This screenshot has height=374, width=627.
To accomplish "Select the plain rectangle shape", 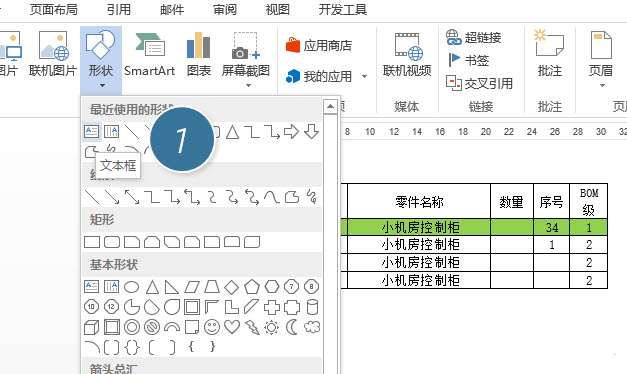I will [x=92, y=242].
